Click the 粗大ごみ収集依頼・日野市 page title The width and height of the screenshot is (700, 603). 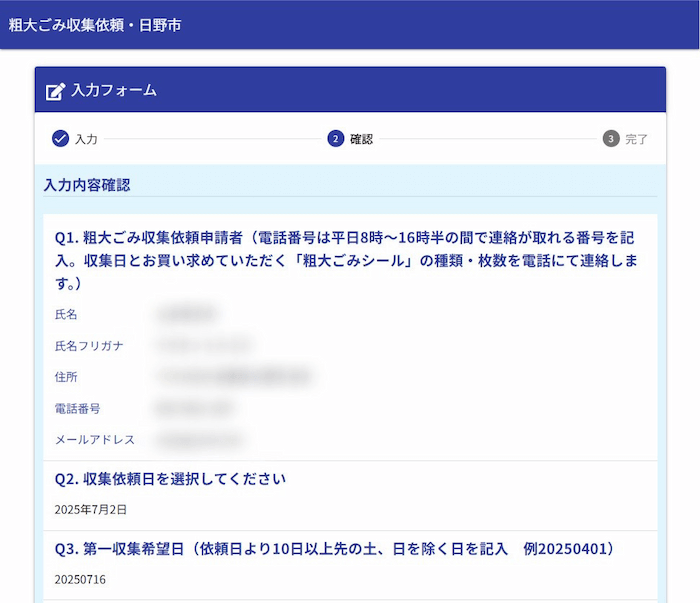(95, 25)
